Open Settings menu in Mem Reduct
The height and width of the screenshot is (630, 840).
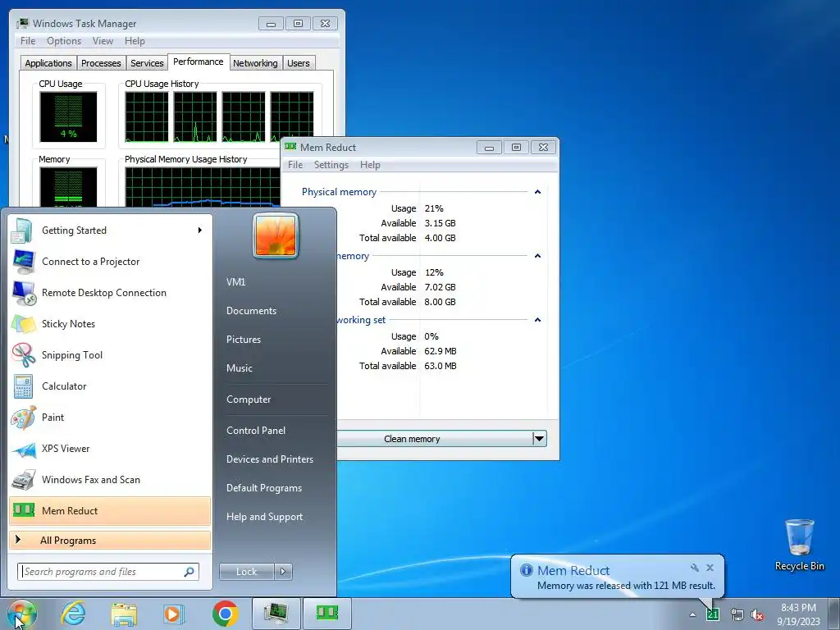[x=331, y=165]
